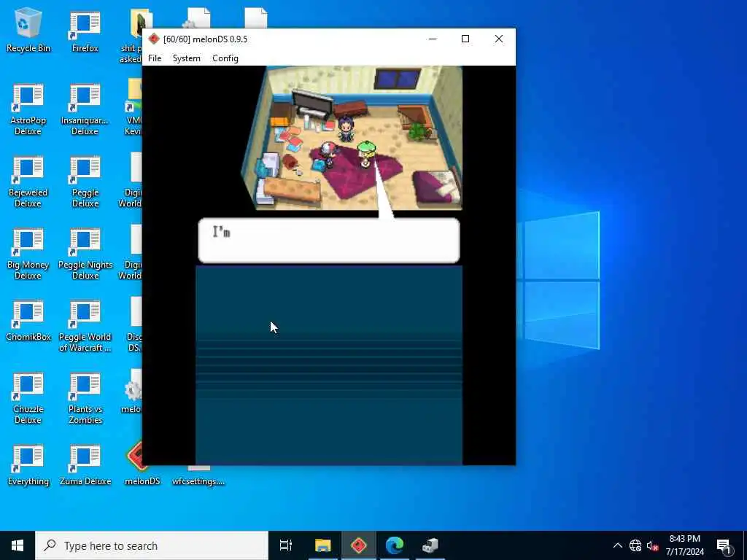747x560 pixels.
Task: Open File Explorer from the taskbar
Action: [x=322, y=545]
